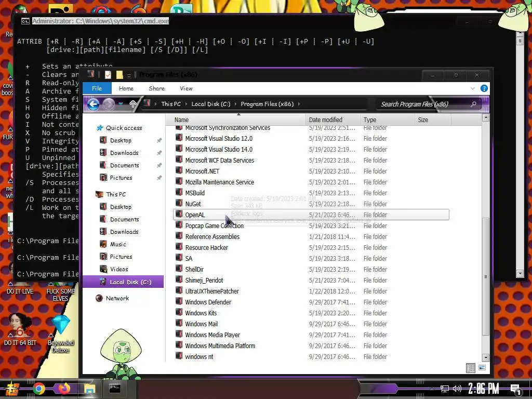Viewport: 532px width, 399px height.
Task: Go up one folder level arrow
Action: click(x=132, y=104)
